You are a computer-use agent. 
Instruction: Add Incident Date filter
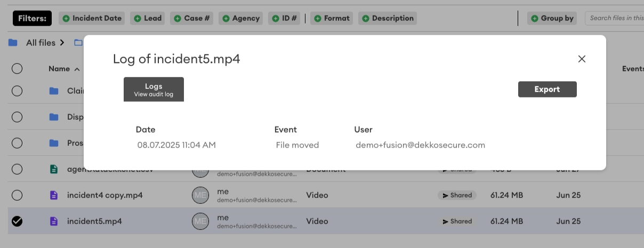92,18
